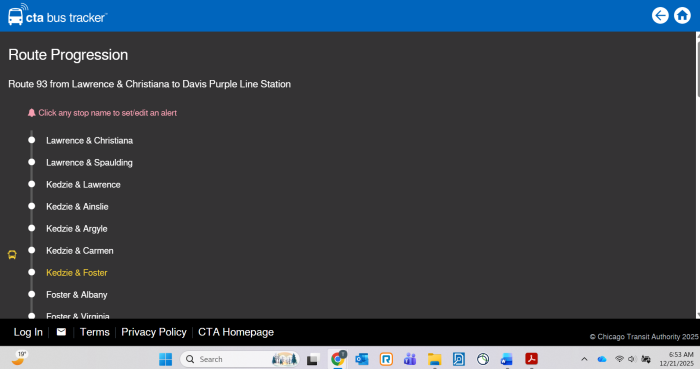Click the battery tray icon
This screenshot has width=700, height=369.
[646, 359]
